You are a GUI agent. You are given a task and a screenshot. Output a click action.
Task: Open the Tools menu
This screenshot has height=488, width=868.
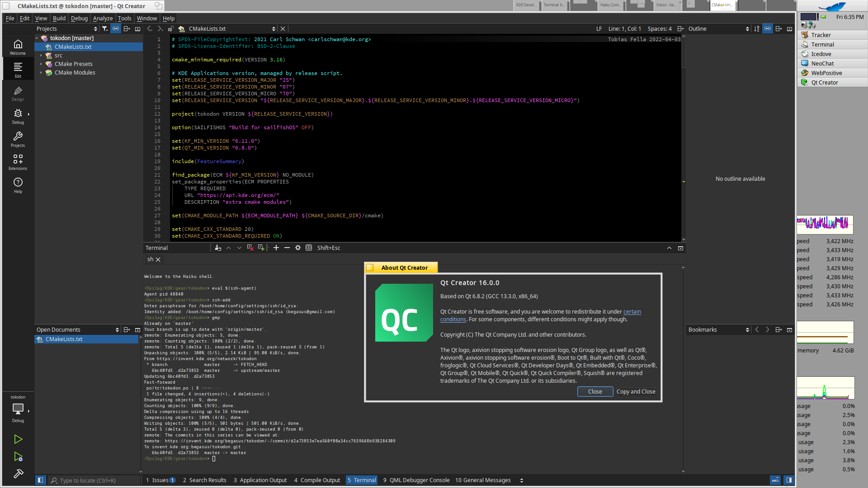[124, 18]
